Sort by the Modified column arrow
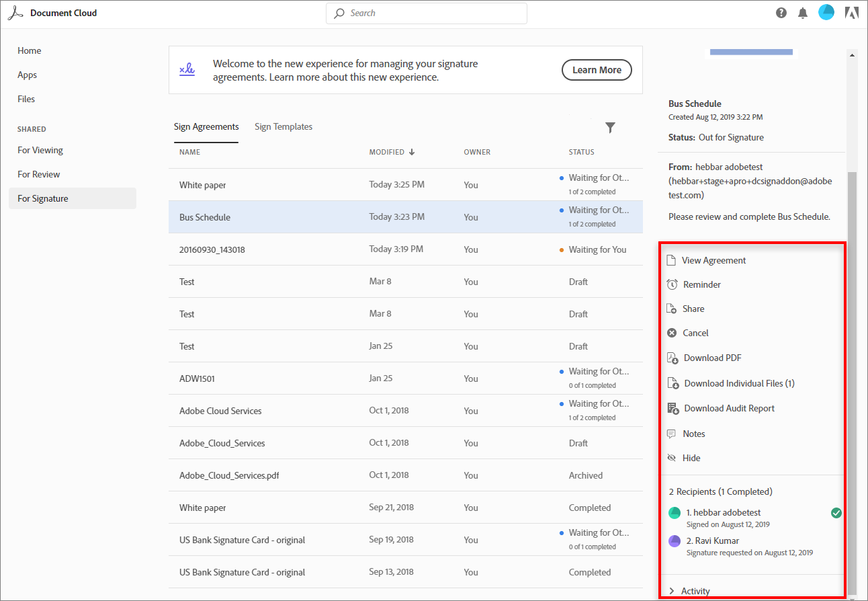 (412, 152)
